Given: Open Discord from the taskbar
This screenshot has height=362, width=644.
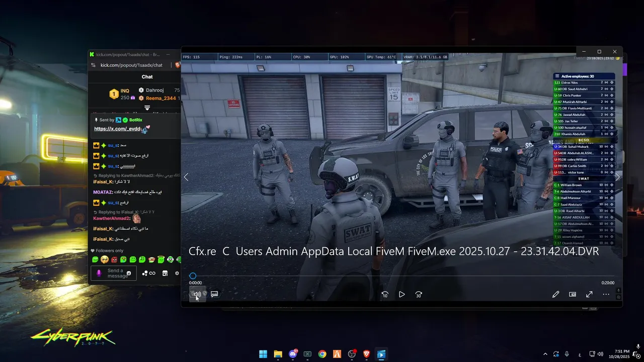Looking at the screenshot, I should (x=293, y=354).
